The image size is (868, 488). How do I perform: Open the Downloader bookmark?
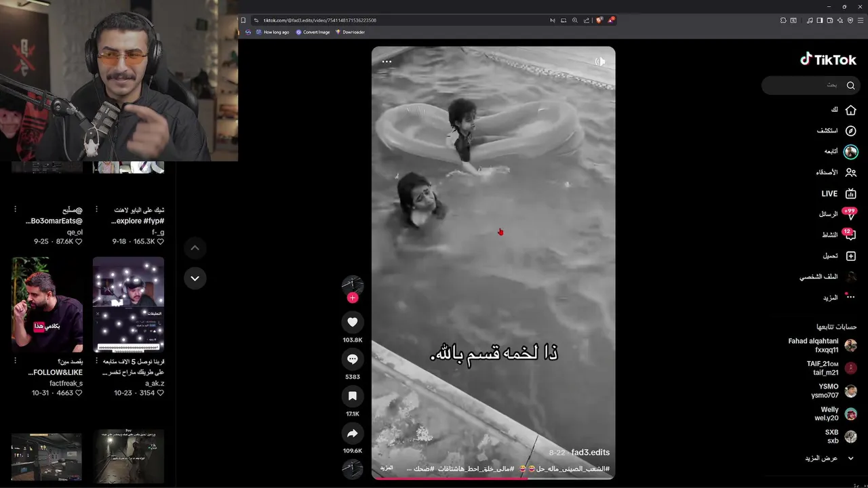pos(350,32)
